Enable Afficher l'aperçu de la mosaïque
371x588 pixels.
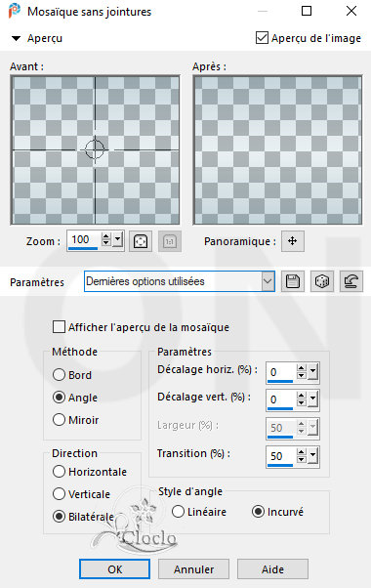point(59,326)
